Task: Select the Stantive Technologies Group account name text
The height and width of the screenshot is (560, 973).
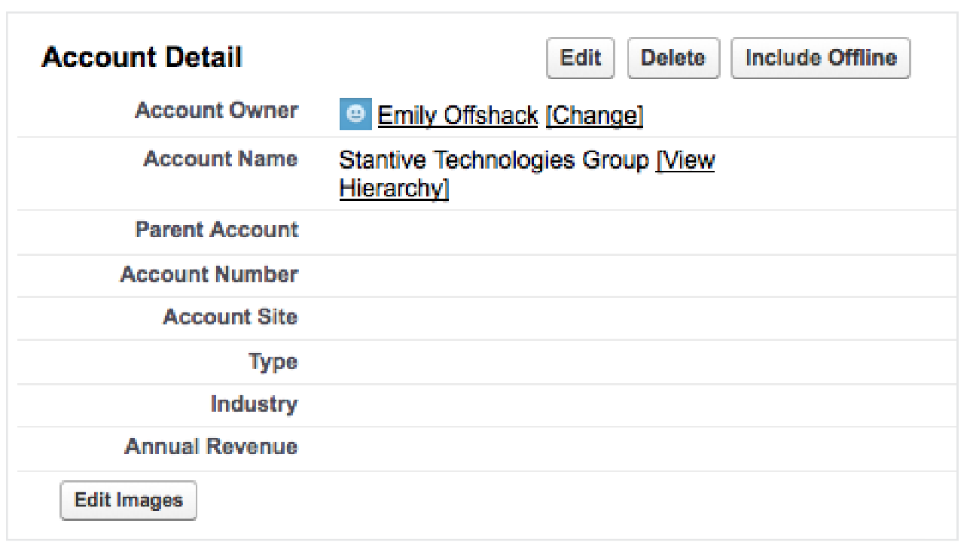Action: pyautogui.click(x=493, y=161)
